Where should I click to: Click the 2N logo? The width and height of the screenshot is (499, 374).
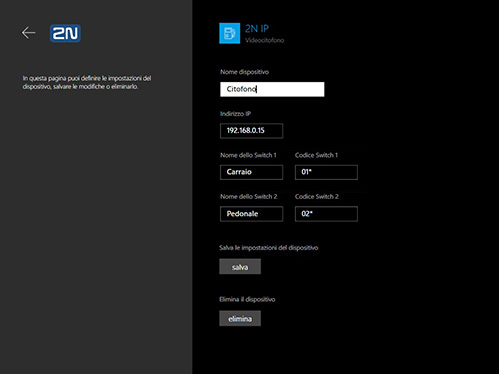[x=65, y=33]
